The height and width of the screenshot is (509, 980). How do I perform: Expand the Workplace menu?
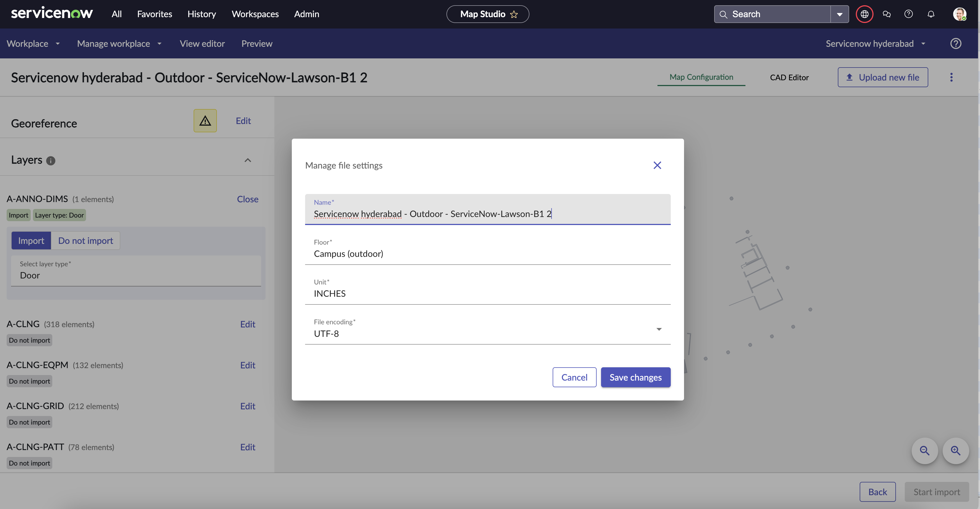tap(33, 43)
